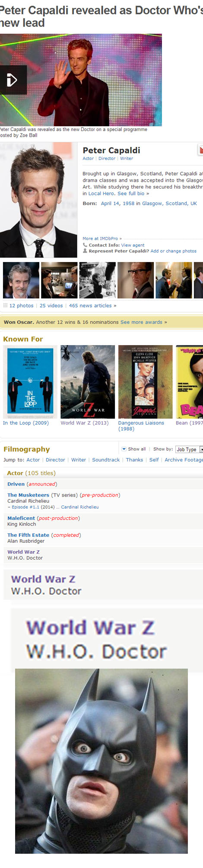Click Add or change photos link
The image size is (203, 868).
[x=173, y=251]
